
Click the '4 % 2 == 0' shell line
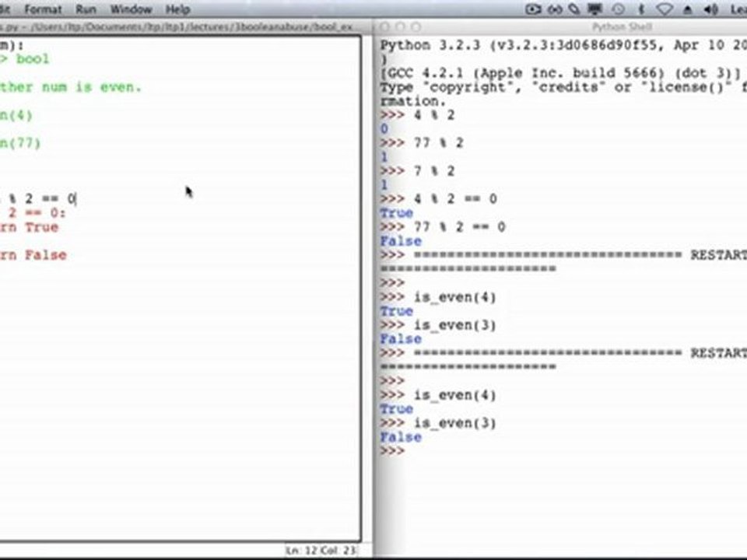pos(438,199)
